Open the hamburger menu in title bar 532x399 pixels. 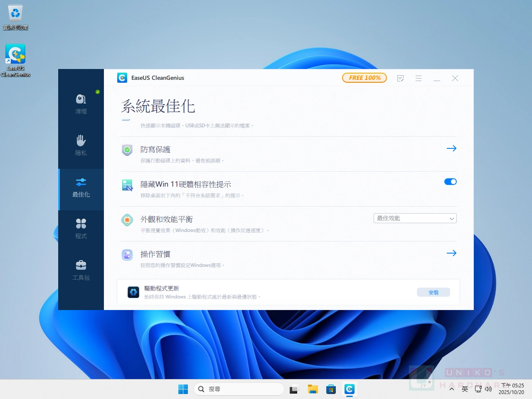pyautogui.click(x=419, y=78)
